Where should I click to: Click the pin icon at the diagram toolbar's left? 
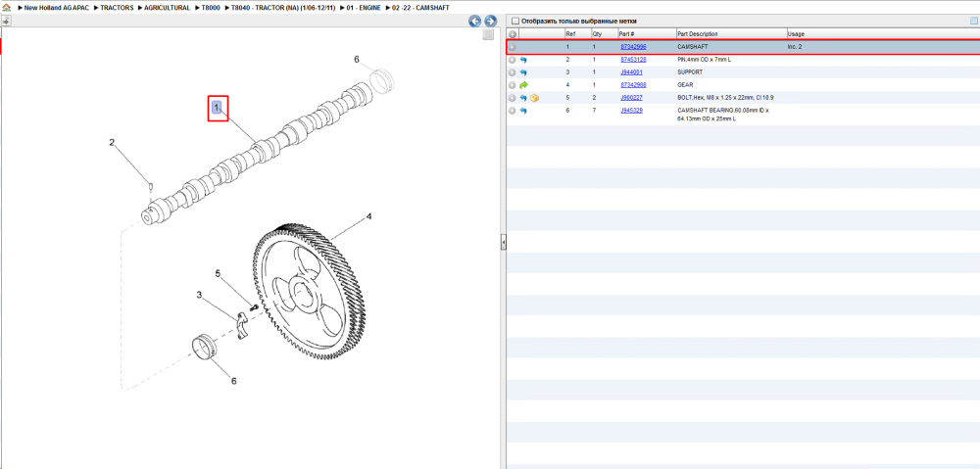click(x=6, y=22)
